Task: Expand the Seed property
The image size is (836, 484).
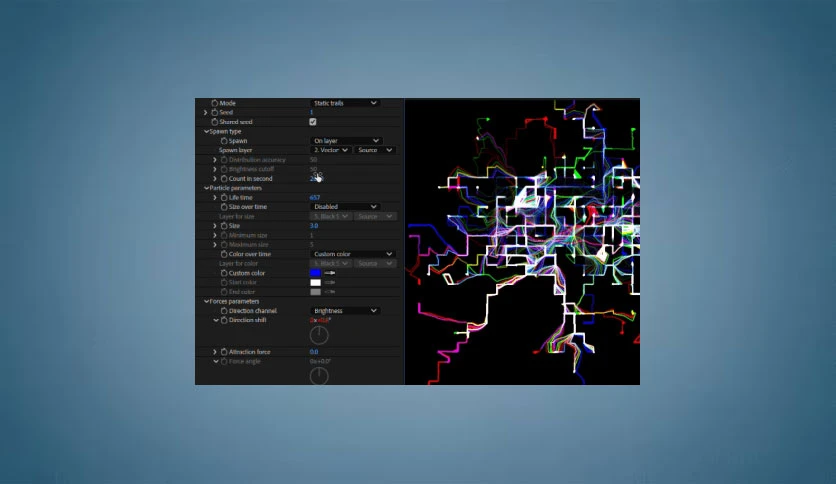Action: pos(205,112)
